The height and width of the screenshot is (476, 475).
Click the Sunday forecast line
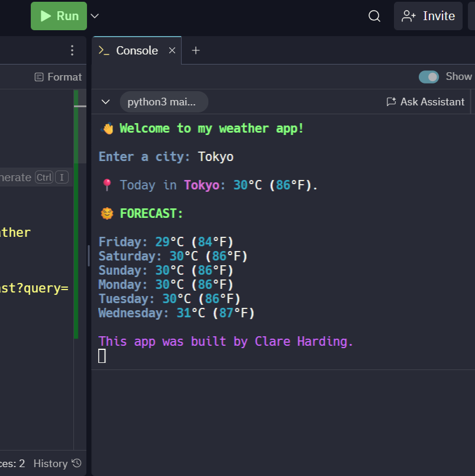pyautogui.click(x=166, y=271)
